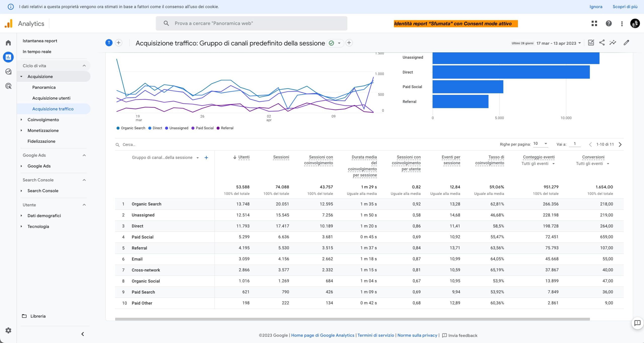
Task: Open the Righe per pagina dropdown
Action: (540, 144)
